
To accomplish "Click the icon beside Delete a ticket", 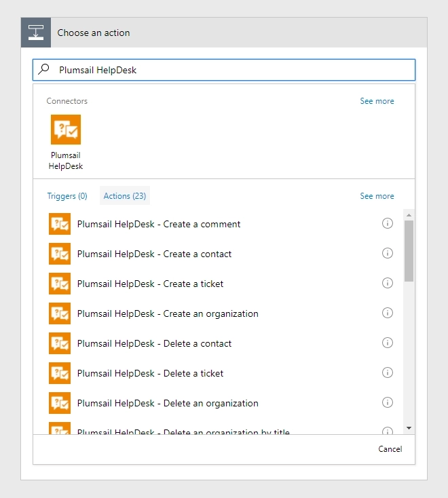I will [60, 373].
